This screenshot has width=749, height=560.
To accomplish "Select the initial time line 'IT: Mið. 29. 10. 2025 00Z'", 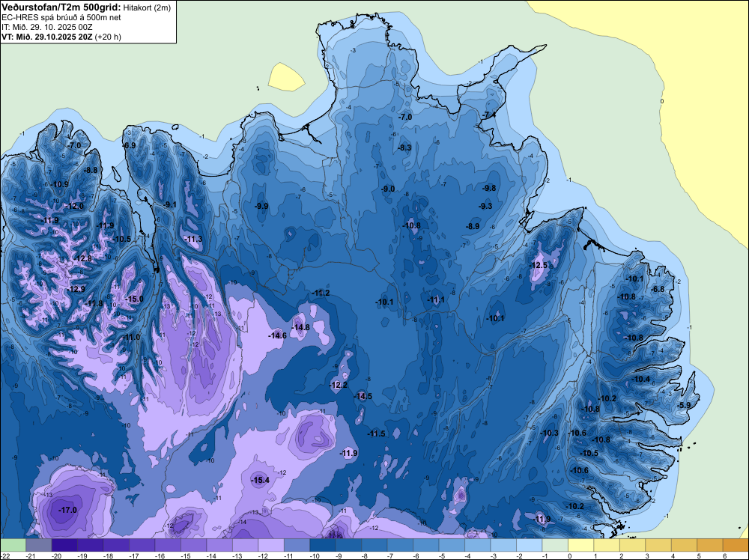I will [x=46, y=27].
